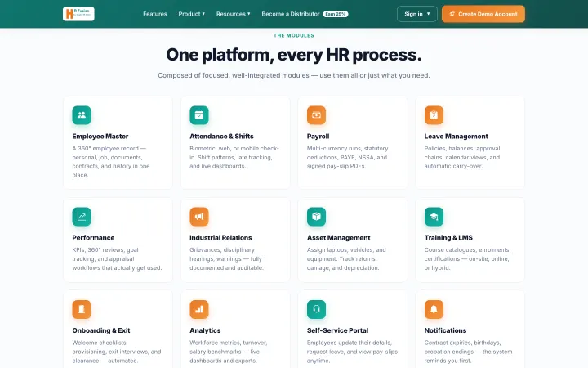This screenshot has width=588, height=368.
Task: Click the 'KPIs, 360° reviews, goal tracking' description
Action: [117, 258]
